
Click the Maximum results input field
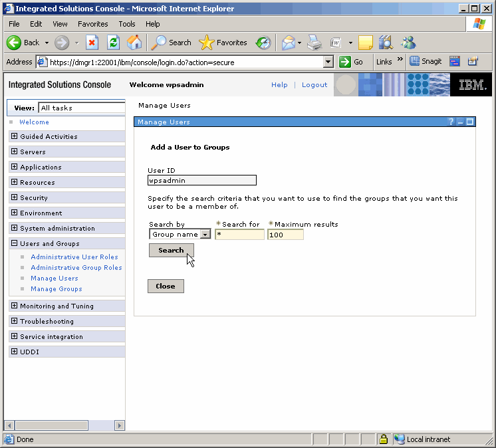coord(285,235)
